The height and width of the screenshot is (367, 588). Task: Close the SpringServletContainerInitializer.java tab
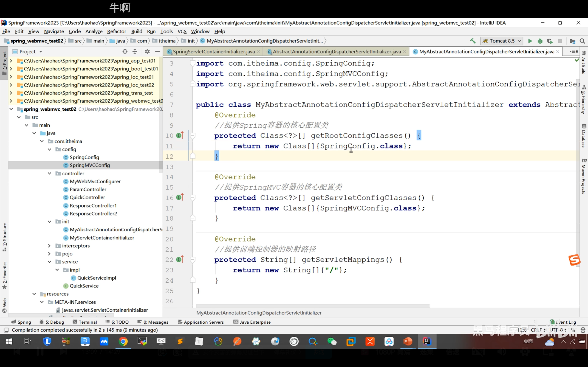(258, 52)
